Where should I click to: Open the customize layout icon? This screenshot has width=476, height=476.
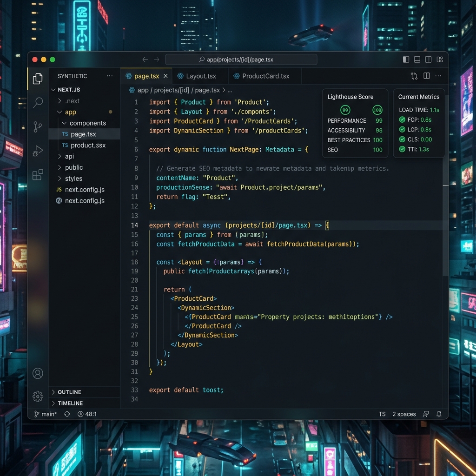click(x=440, y=59)
